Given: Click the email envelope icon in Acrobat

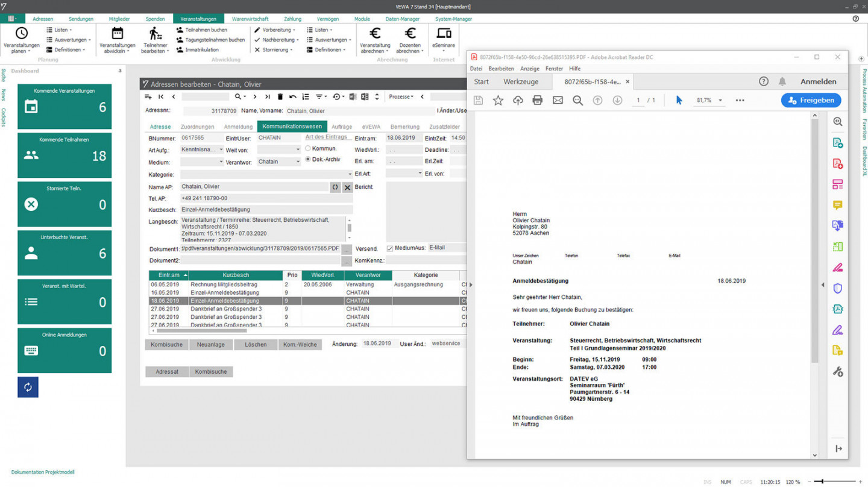Looking at the screenshot, I should [x=558, y=100].
